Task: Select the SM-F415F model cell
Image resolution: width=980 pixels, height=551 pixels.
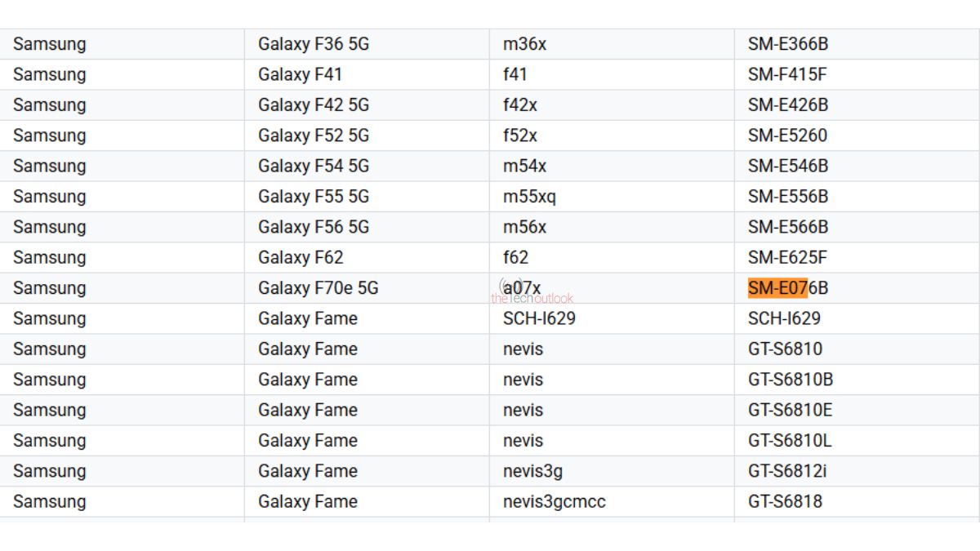Action: pyautogui.click(x=786, y=74)
